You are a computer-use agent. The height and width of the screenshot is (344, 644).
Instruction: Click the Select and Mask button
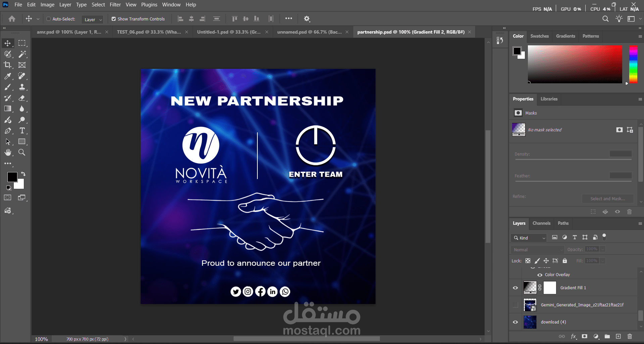point(608,199)
